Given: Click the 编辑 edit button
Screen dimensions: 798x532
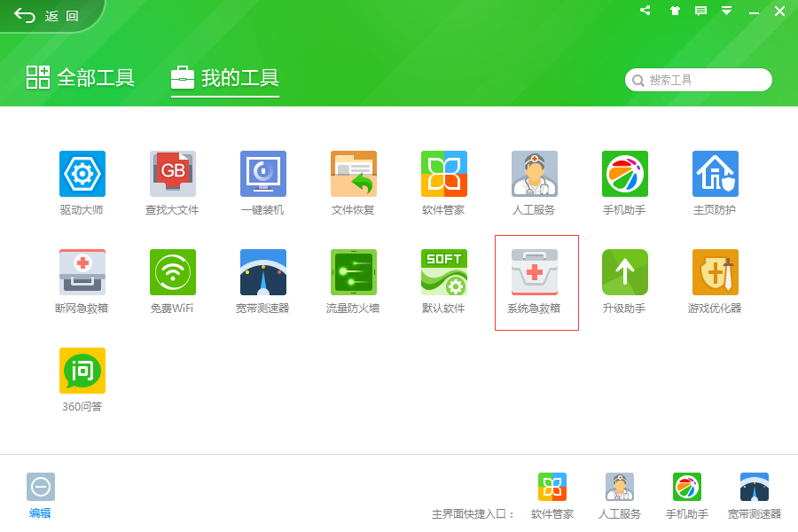Looking at the screenshot, I should click(x=40, y=496).
